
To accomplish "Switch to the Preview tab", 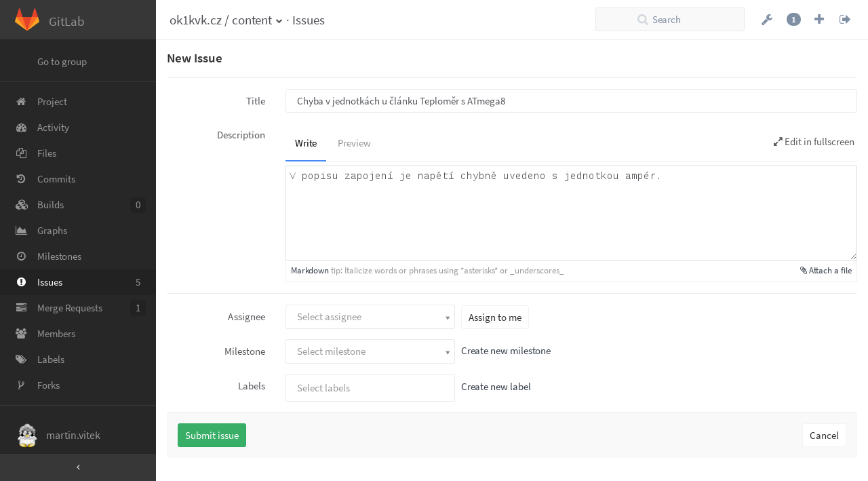I will pos(354,143).
